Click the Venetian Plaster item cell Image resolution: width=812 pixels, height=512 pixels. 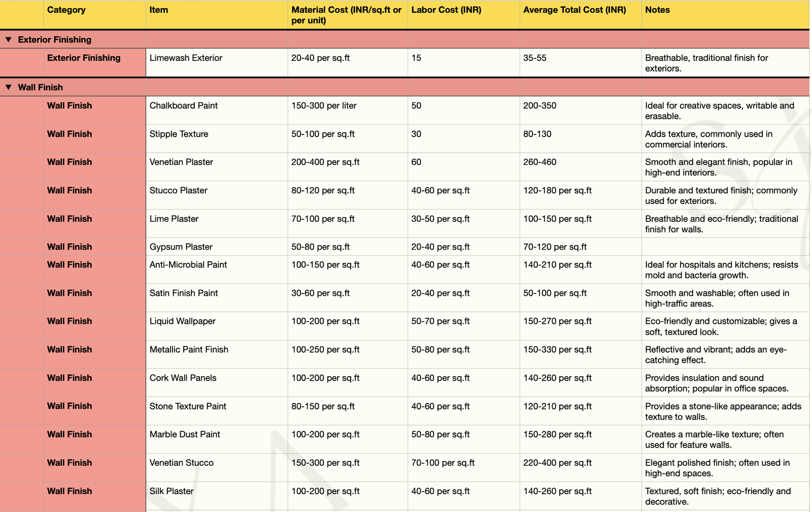(x=181, y=162)
